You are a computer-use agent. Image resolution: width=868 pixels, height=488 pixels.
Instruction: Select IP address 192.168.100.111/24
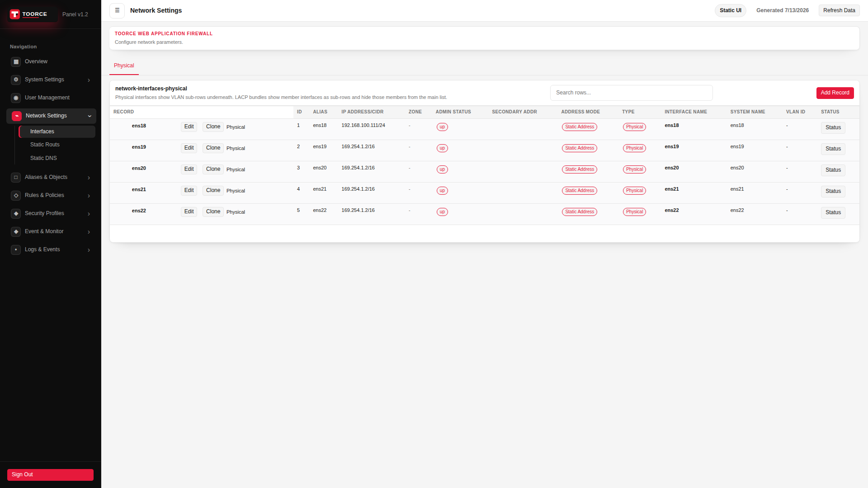[x=363, y=126]
